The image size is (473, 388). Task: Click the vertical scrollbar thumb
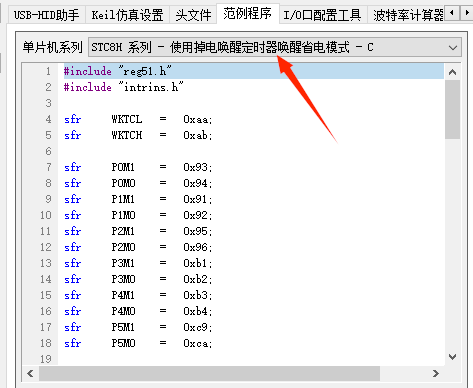pos(452,109)
